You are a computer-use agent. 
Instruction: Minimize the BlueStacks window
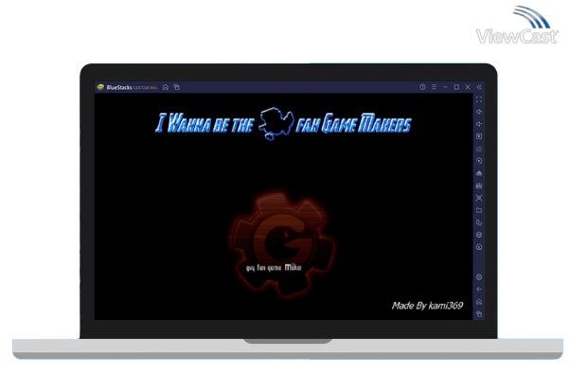pyautogui.click(x=445, y=87)
